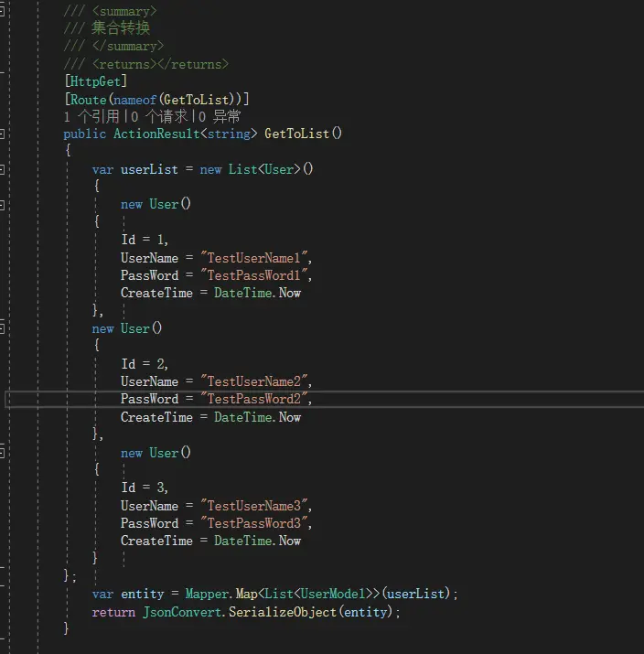The image size is (644, 654).
Task: Collapse the GetToList method outline toggle
Action: click(2, 134)
